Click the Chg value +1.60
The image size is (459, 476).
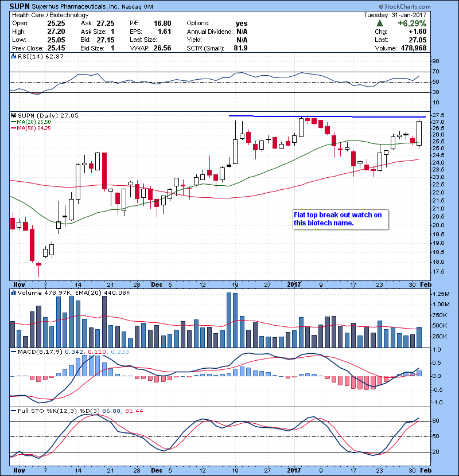click(x=417, y=32)
